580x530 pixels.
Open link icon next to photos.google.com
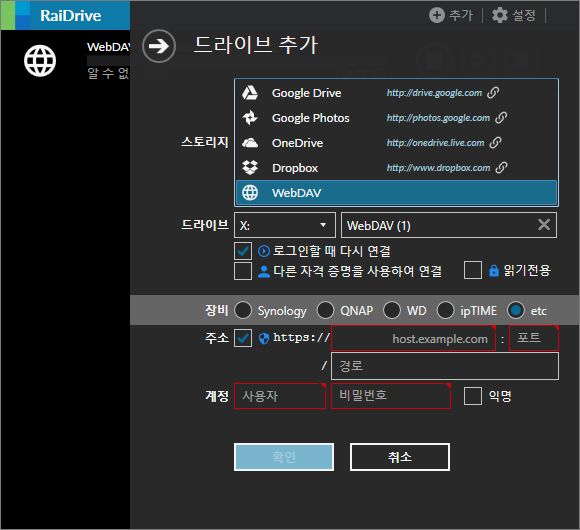pyautogui.click(x=501, y=118)
